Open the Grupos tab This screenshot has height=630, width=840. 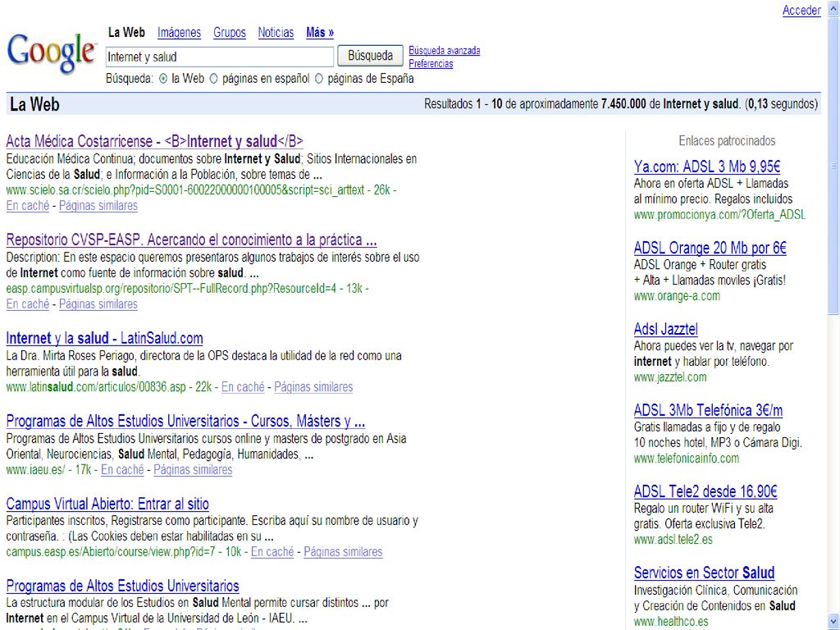(x=230, y=33)
